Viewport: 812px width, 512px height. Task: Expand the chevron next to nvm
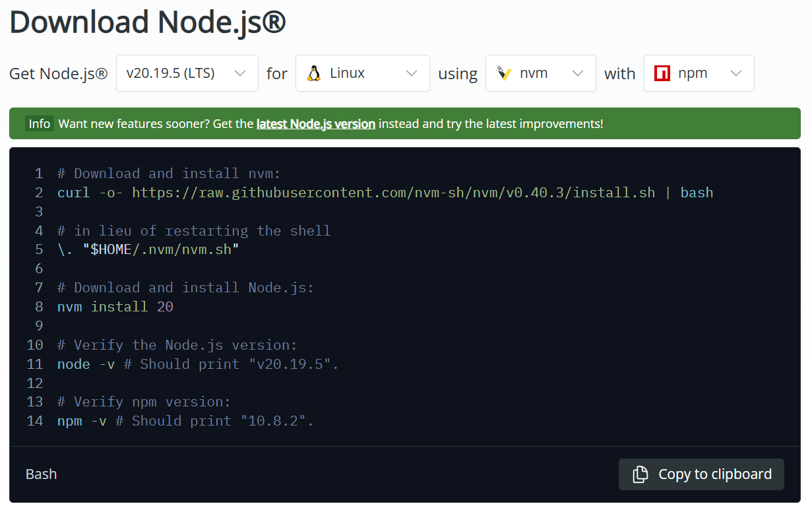[x=578, y=73]
